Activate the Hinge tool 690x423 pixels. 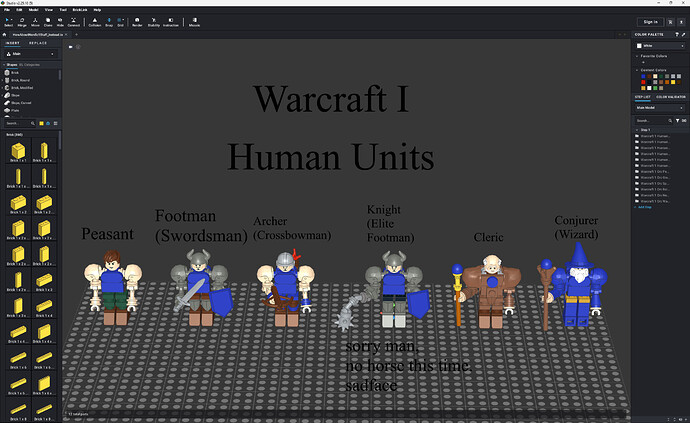tap(22, 22)
